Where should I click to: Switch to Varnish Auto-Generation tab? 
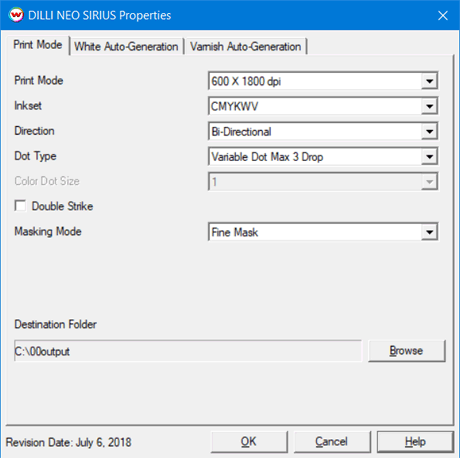[246, 46]
